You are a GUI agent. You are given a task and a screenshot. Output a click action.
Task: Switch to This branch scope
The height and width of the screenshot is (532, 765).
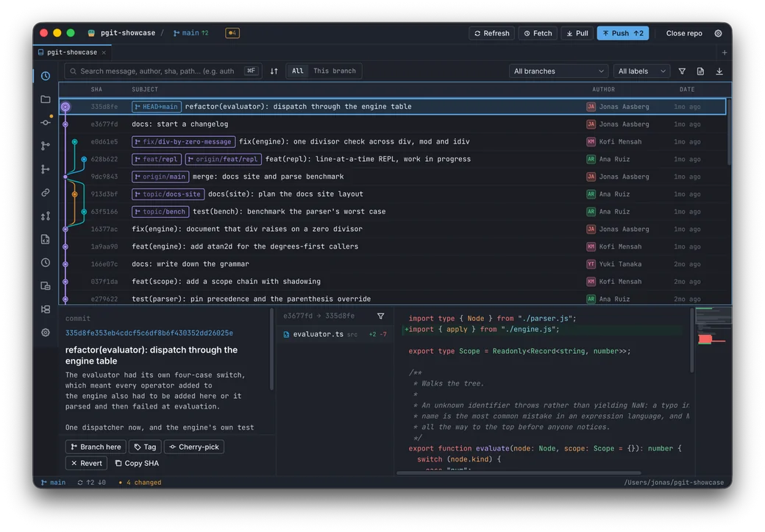[334, 71]
